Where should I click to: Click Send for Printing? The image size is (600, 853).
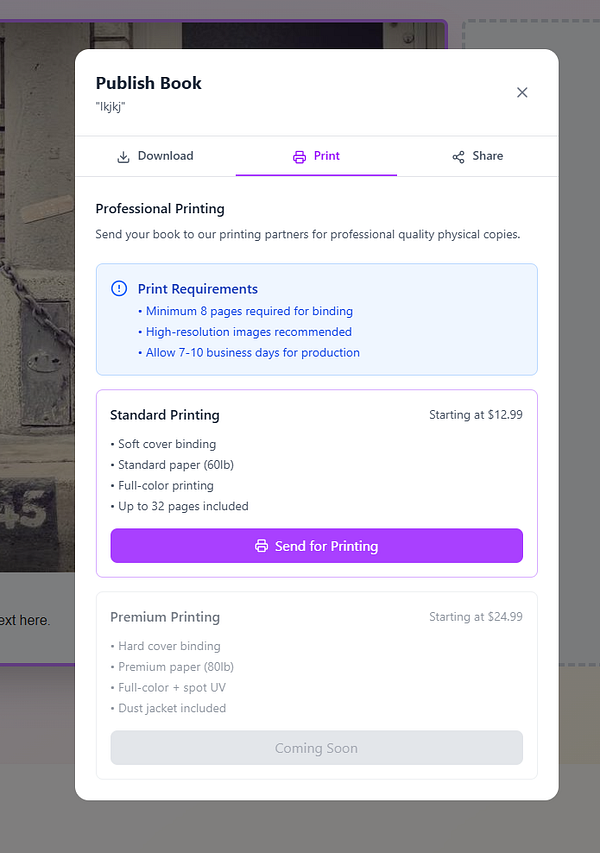tap(316, 546)
